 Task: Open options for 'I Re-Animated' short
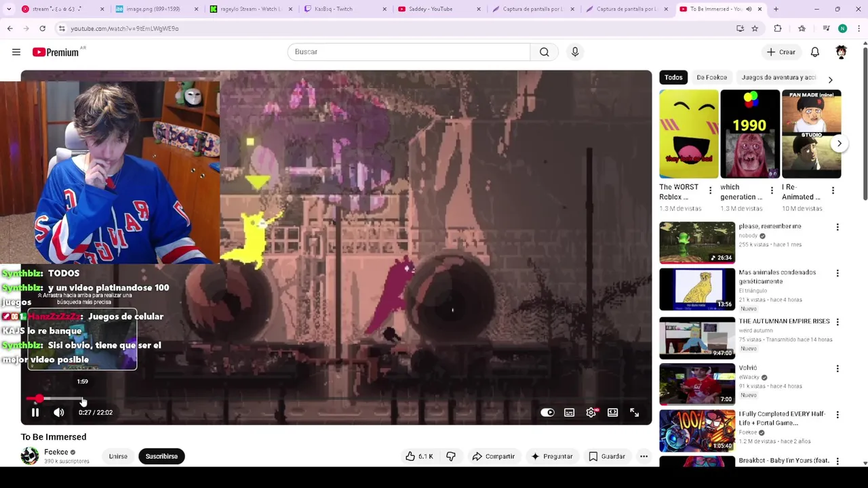[833, 190]
